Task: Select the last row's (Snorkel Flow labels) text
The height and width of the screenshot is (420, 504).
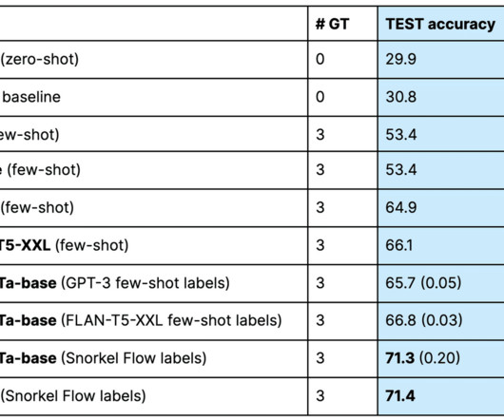Action: [x=73, y=396]
